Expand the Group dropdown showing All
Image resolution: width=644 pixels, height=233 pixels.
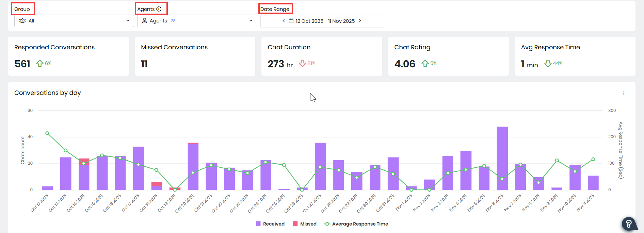74,21
